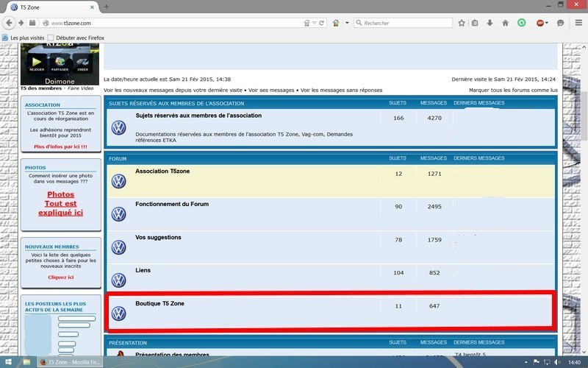Open the Vos suggestions forum
Image resolution: width=588 pixels, height=368 pixels.
tap(158, 237)
